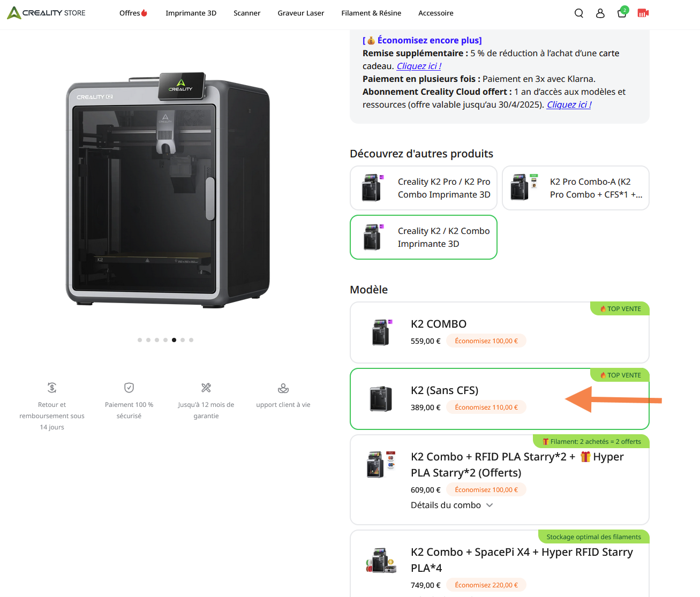Screen dimensions: 700x597
Task: Click the Creality Store logo
Action: (x=46, y=13)
